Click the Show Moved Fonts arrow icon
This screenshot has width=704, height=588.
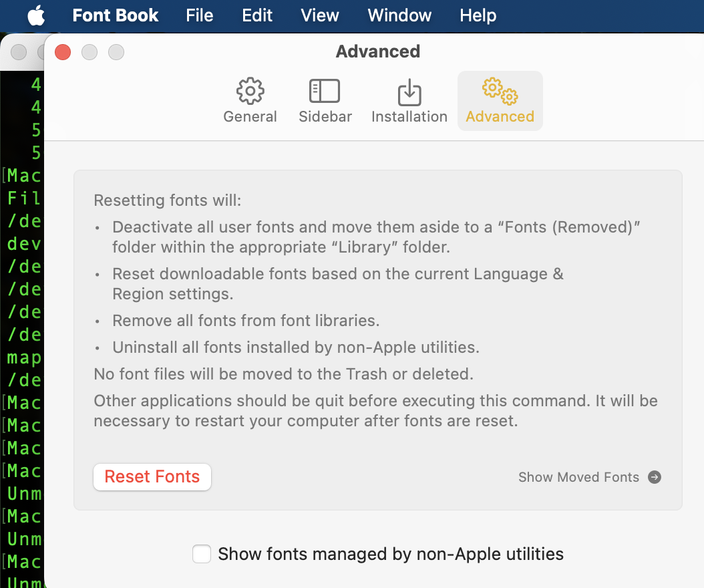pos(655,477)
